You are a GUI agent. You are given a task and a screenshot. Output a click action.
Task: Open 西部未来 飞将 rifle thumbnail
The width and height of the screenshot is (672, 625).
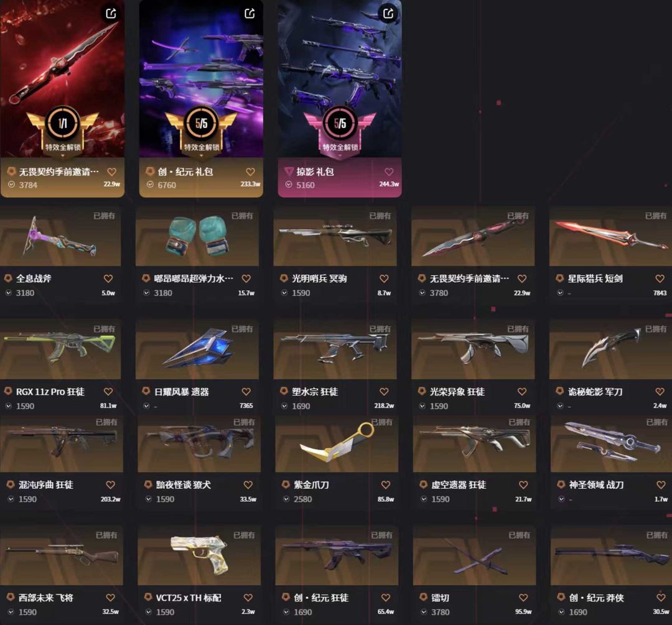61,555
